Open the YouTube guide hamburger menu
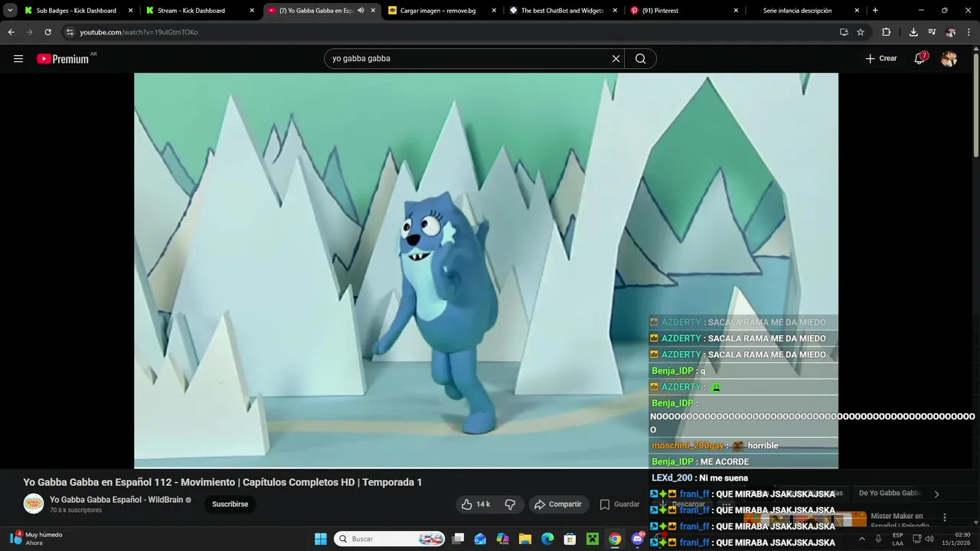This screenshot has width=980, height=551. point(18,59)
